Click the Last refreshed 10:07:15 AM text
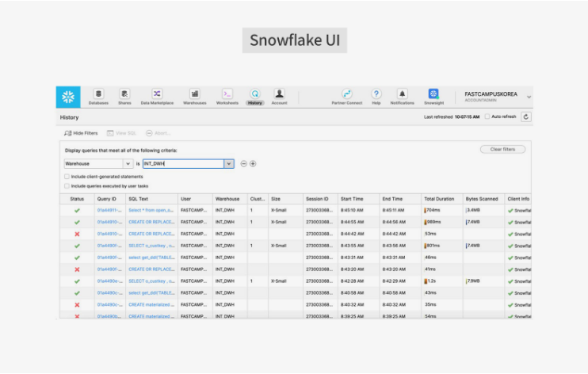Screen dimensions: 588x374 coord(452,116)
